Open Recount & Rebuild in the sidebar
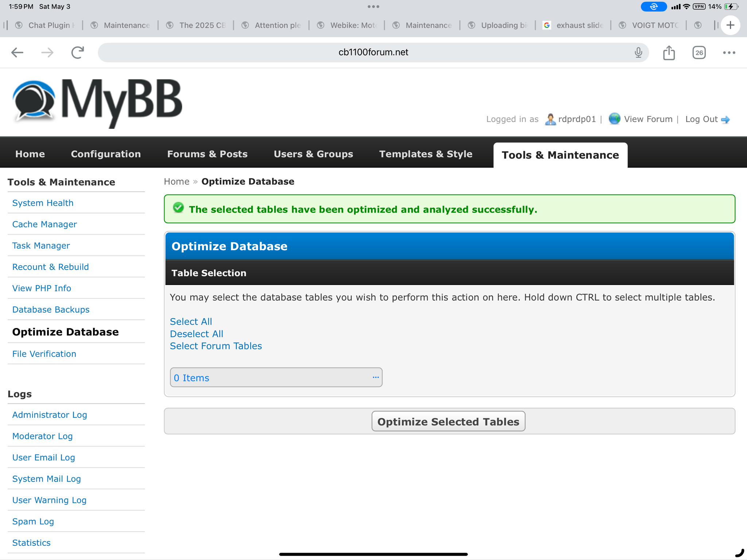The height and width of the screenshot is (560, 747). tap(50, 267)
